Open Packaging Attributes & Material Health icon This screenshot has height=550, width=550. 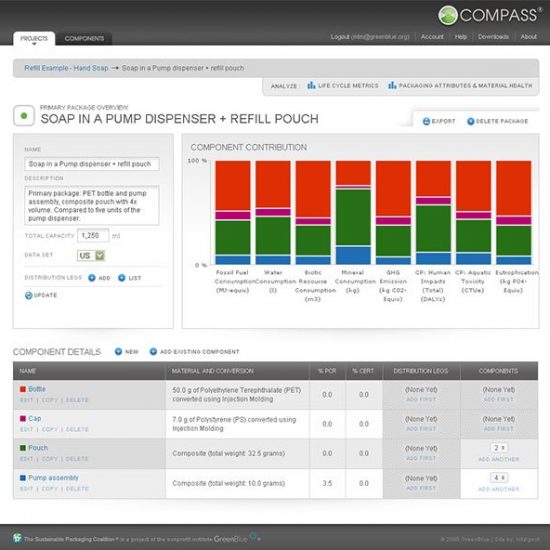click(392, 85)
